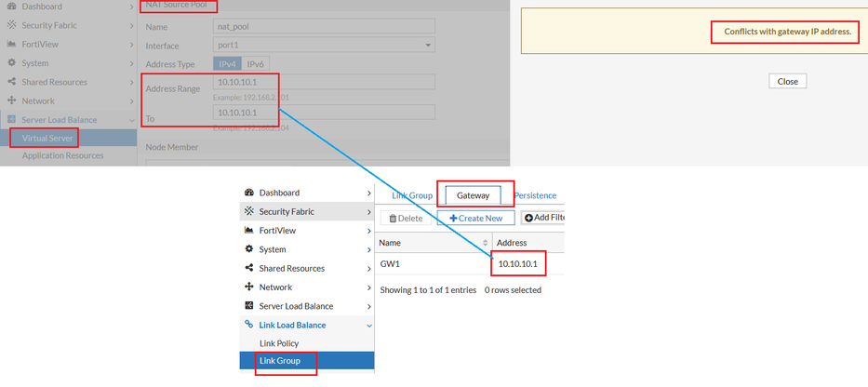The image size is (868, 387).
Task: Select the GW1 gateway row name
Action: (x=390, y=264)
